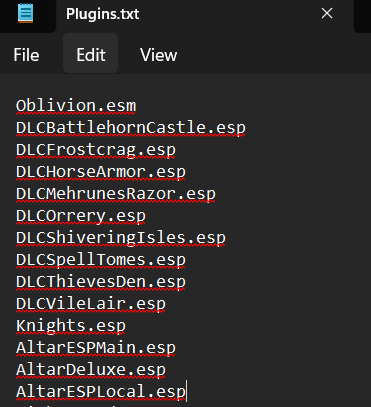Place cursor on DLCVileLair.esp line
371x407 pixels.
pyautogui.click(x=91, y=304)
